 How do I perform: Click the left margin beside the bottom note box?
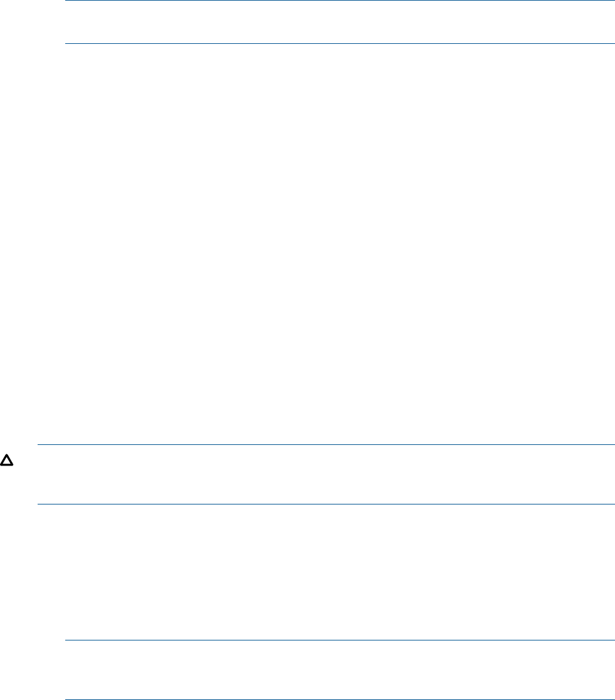tap(32, 670)
